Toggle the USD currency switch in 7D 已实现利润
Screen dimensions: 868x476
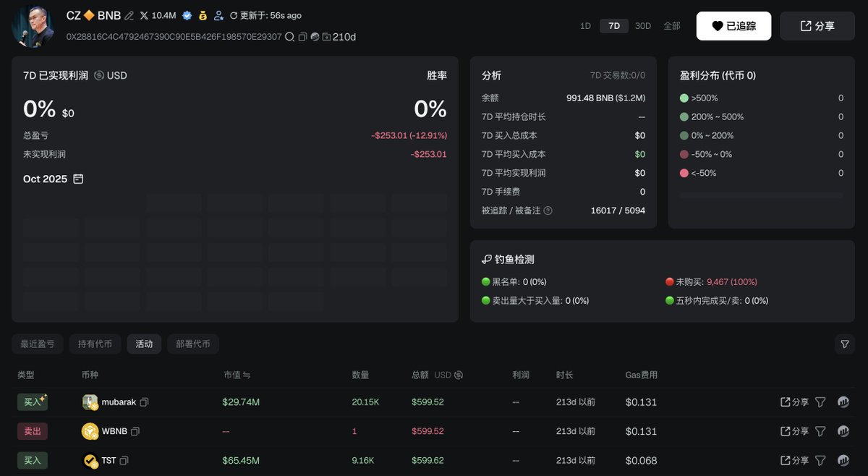(99, 75)
